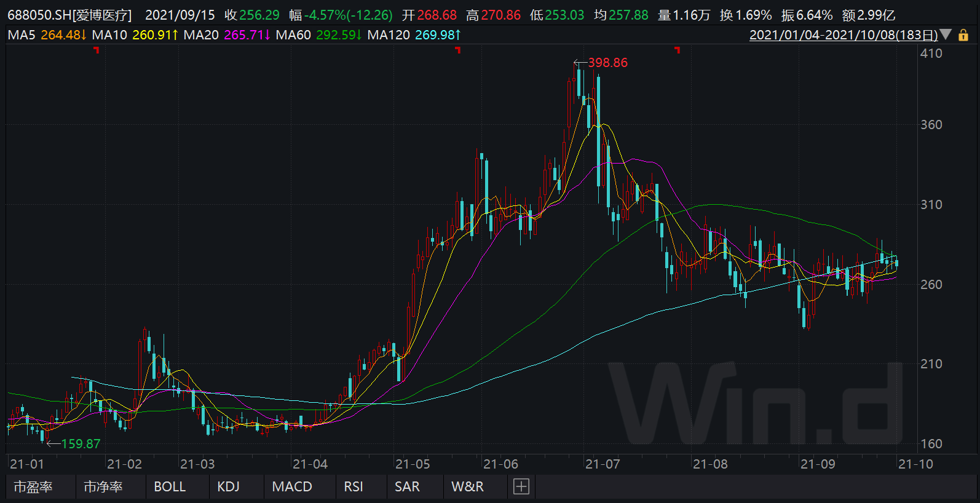Select the MA120 moving average label
980x503 pixels.
(x=389, y=35)
